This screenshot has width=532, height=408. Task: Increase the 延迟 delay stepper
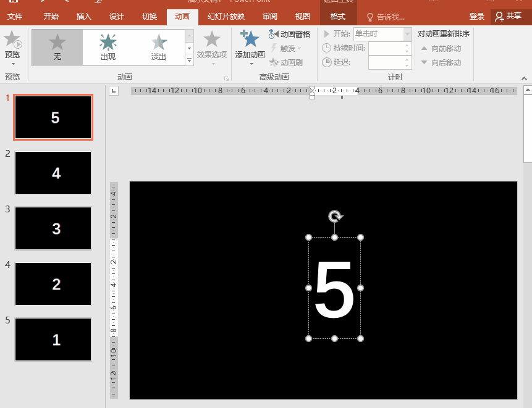(407, 60)
